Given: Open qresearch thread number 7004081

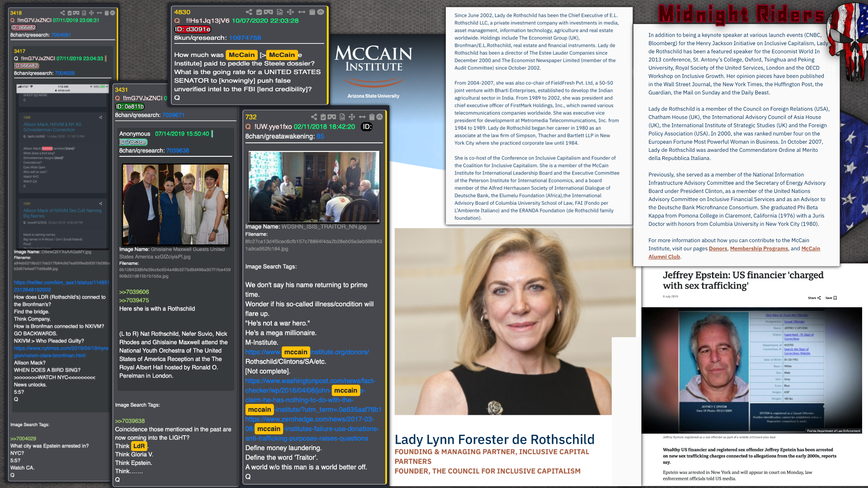Looking at the screenshot, I should click(61, 35).
